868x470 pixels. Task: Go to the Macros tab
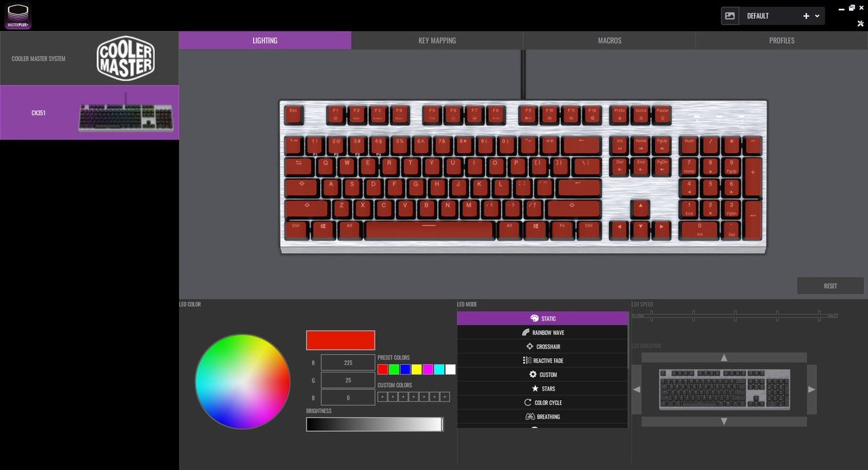pos(610,40)
